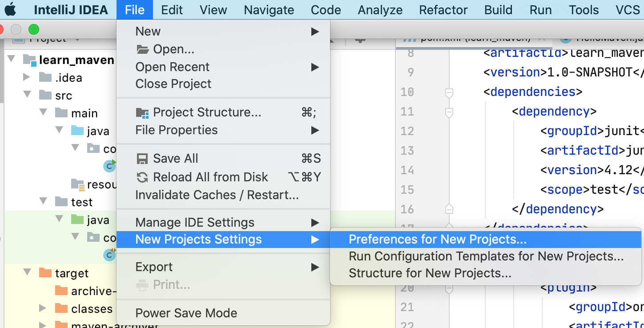Select Preferences for New Projects
Viewport: 644px width, 328px height.
click(437, 240)
